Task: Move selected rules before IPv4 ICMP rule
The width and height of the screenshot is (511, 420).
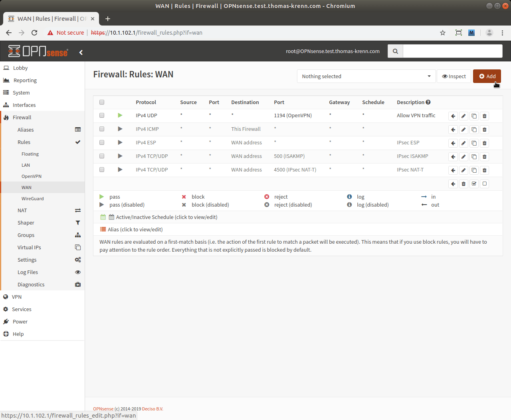Action: (453, 130)
